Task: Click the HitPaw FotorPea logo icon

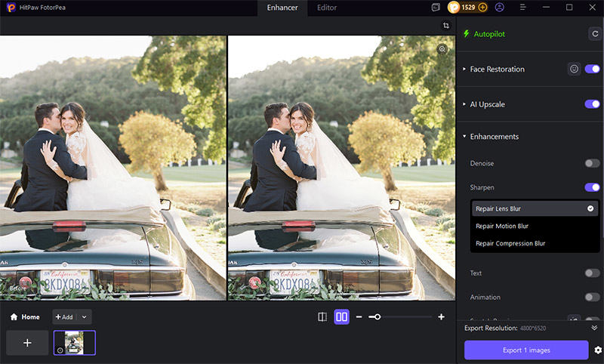Action: pos(11,8)
